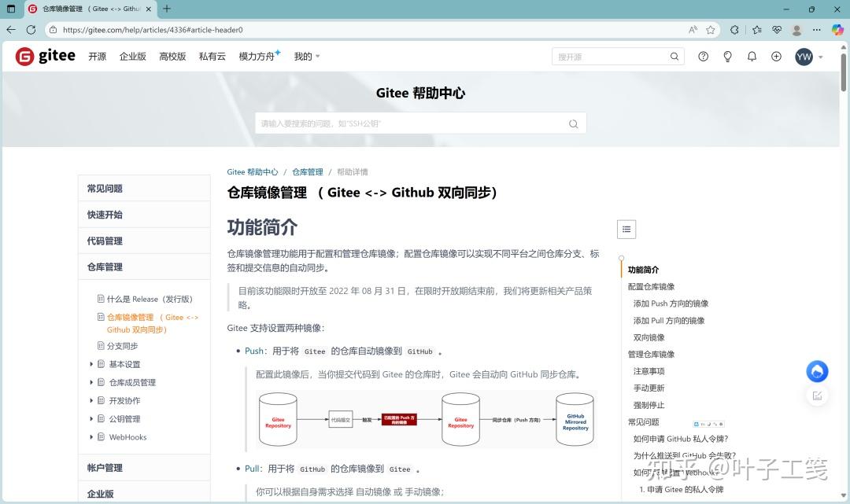Open browser extensions puzzle icon

click(734, 30)
